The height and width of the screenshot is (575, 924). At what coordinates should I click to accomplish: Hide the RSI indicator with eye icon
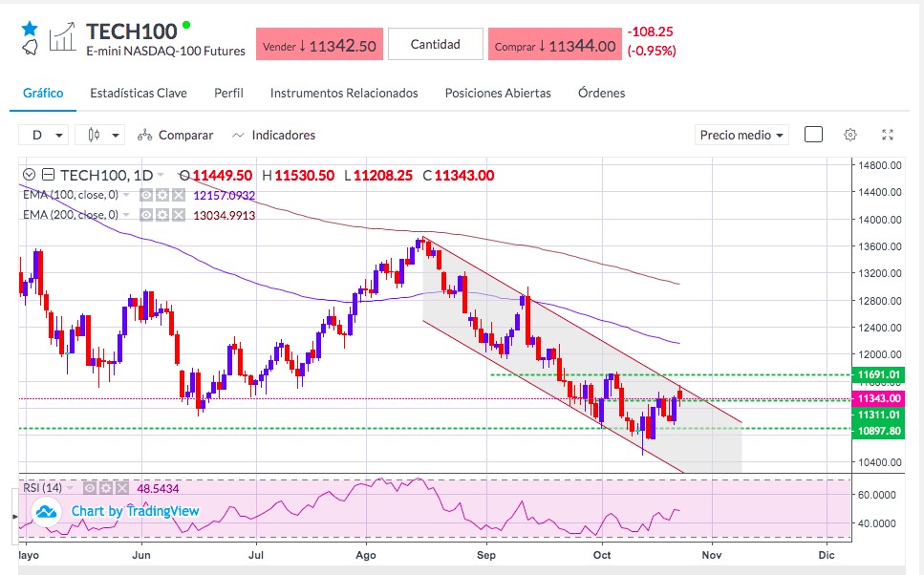point(90,488)
